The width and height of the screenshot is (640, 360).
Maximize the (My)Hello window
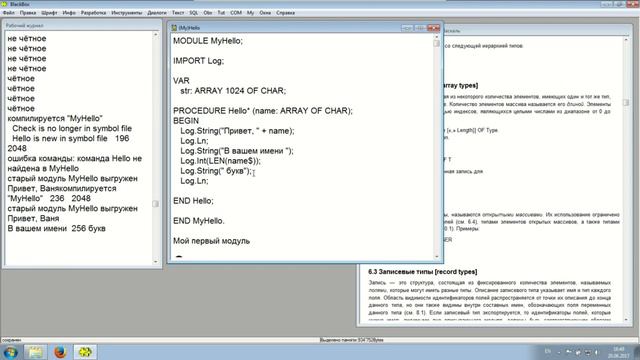(420, 28)
